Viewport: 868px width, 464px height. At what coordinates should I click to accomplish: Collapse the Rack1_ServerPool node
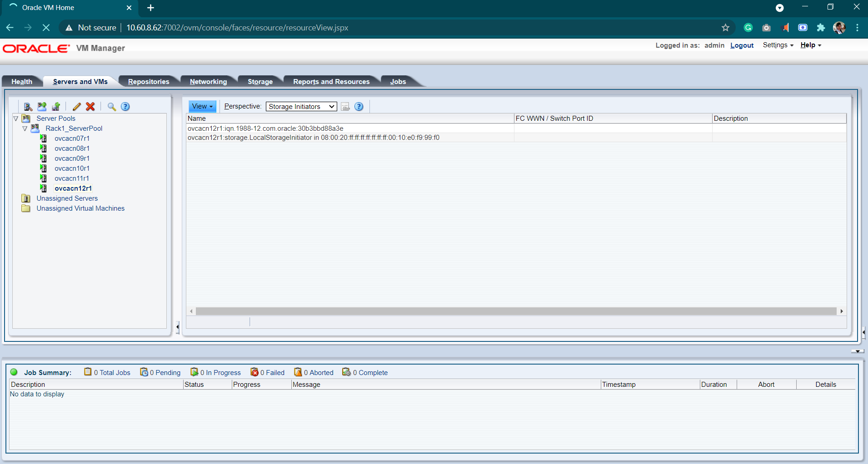coord(25,128)
